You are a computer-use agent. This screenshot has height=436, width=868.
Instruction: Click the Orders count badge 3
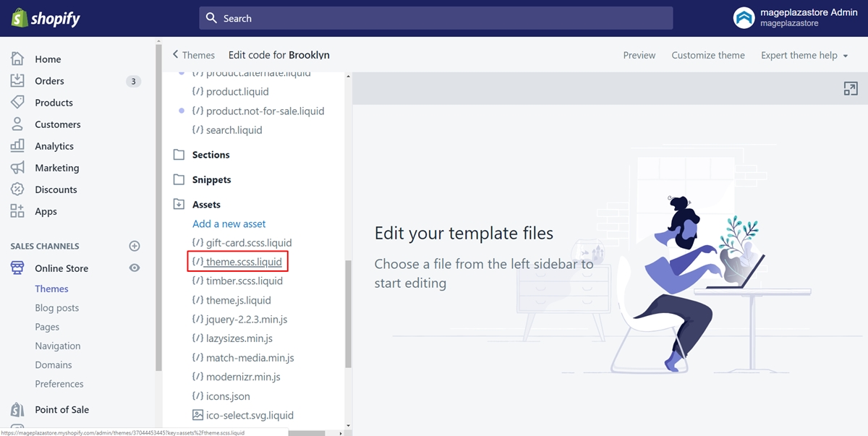tap(133, 81)
